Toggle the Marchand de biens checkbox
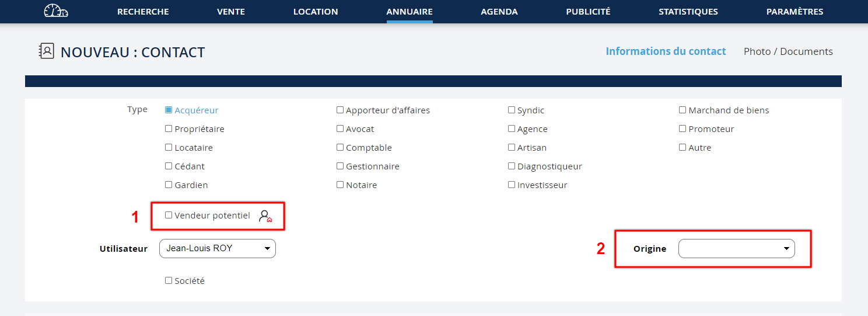This screenshot has height=316, width=868. 682,110
